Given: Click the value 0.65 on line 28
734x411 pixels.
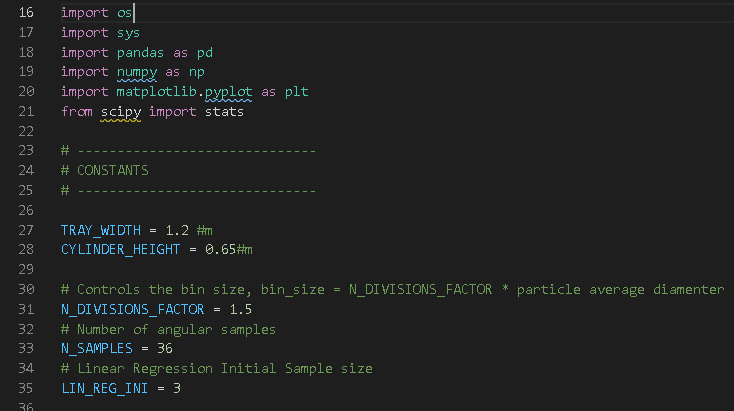Looking at the screenshot, I should click(220, 249).
